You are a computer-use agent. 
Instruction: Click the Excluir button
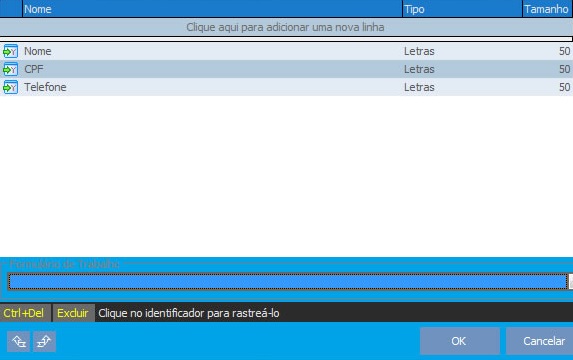coord(73,313)
